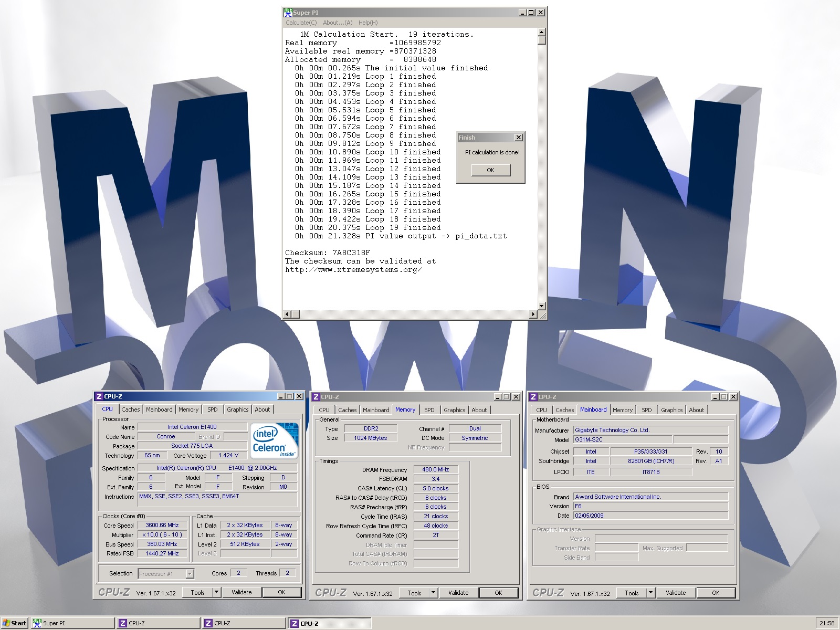Open the Processor #1 selection dropdown
840x630 pixels.
click(x=166, y=574)
